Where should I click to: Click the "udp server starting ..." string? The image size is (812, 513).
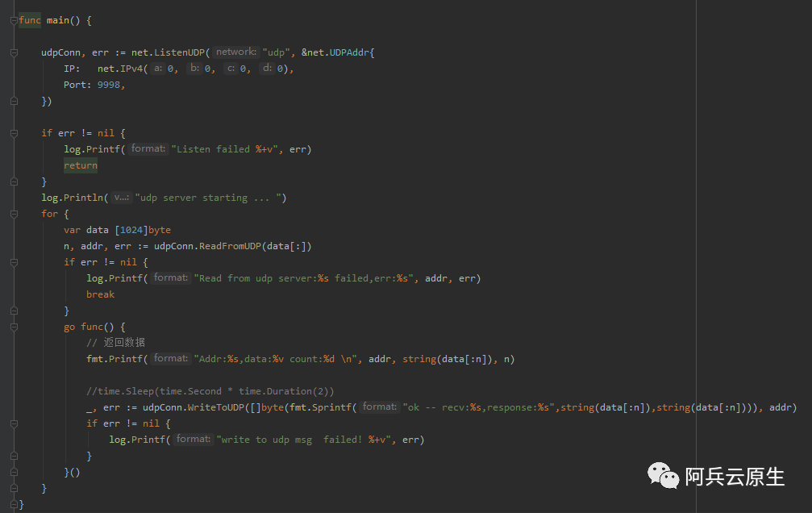(210, 198)
